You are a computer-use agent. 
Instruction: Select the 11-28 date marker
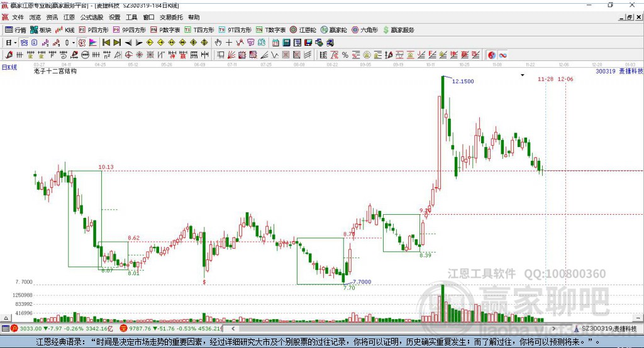pyautogui.click(x=545, y=79)
